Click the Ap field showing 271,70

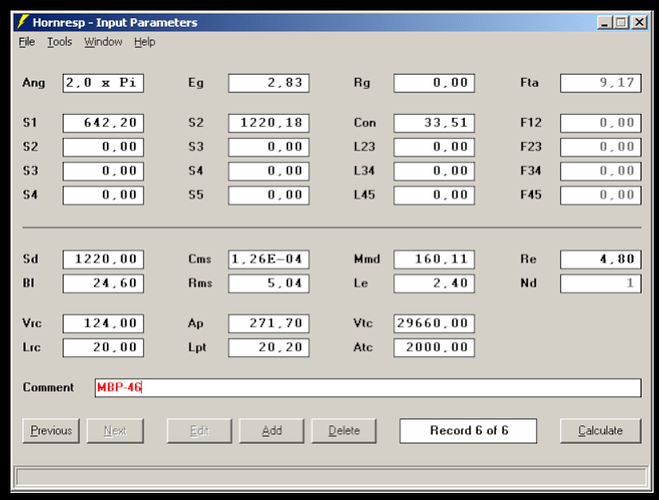click(x=269, y=324)
